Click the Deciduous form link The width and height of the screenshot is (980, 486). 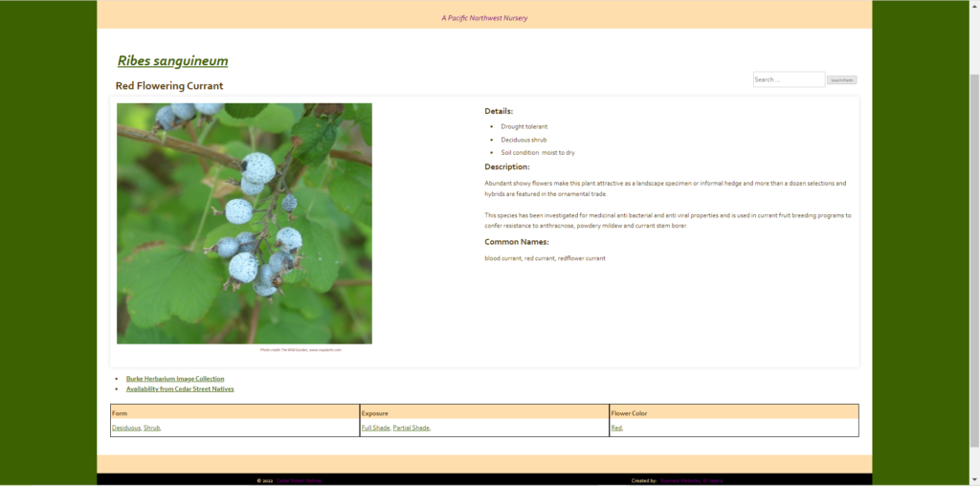pyautogui.click(x=126, y=428)
